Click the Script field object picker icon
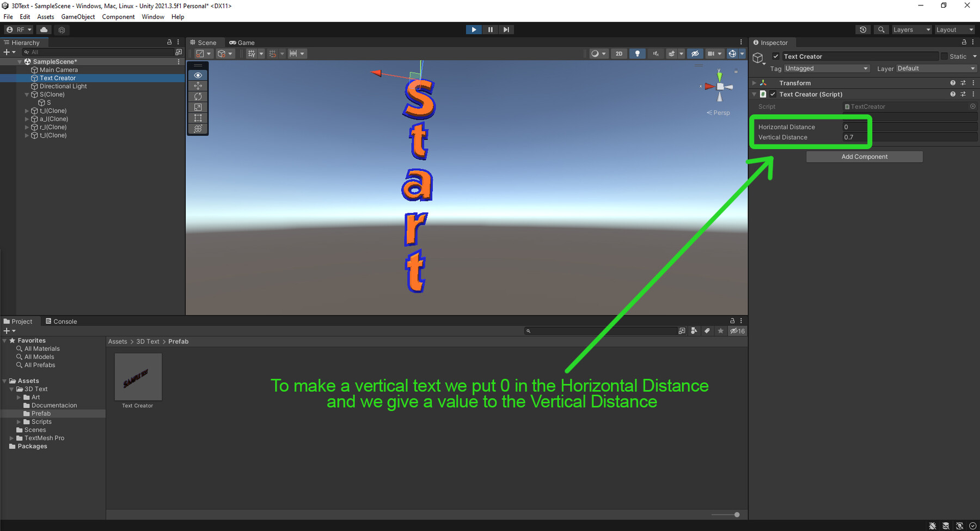This screenshot has width=980, height=531. click(x=972, y=106)
